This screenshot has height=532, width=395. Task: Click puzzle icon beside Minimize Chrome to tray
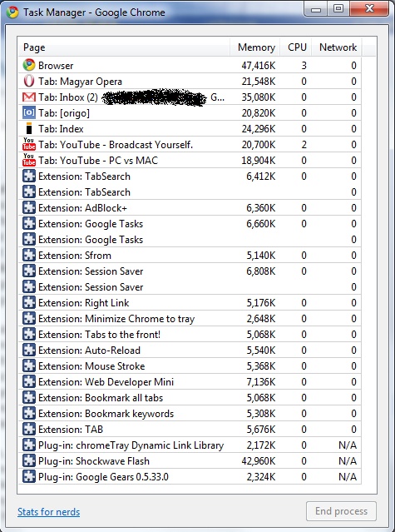point(29,318)
